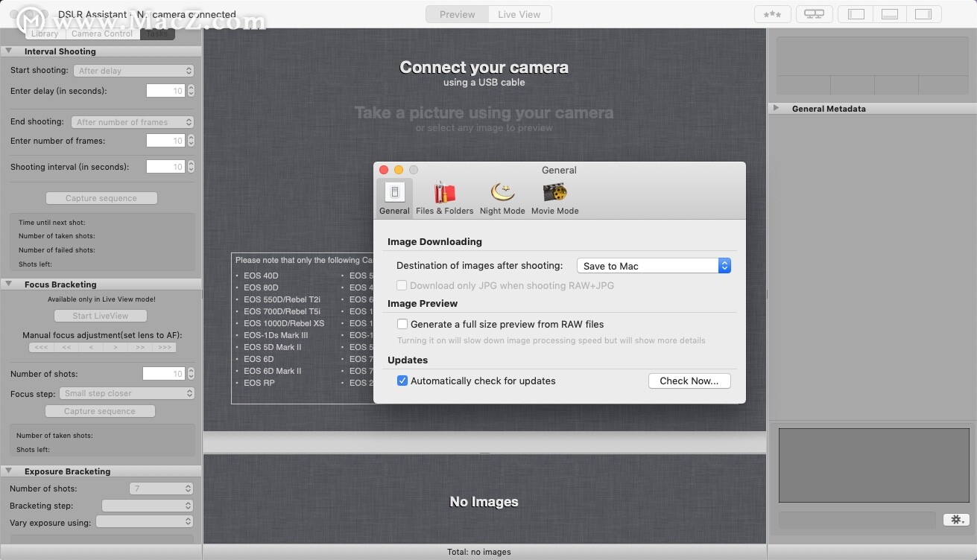The image size is (977, 560).
Task: Click the Enter delay seconds field
Action: (x=165, y=91)
